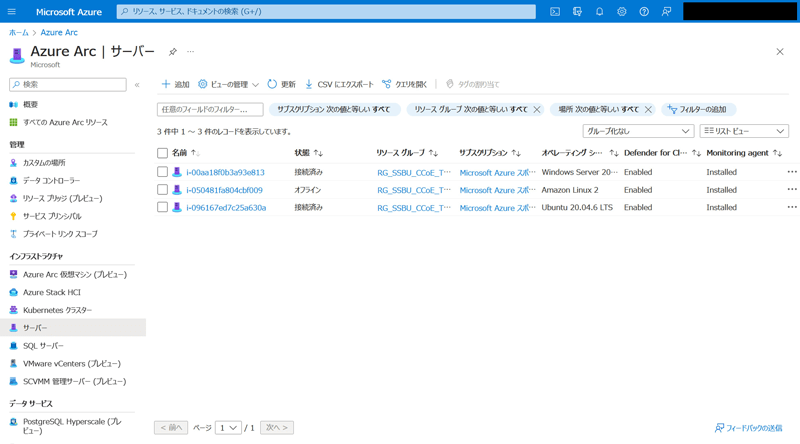
Task: Open the help question mark icon
Action: [x=644, y=12]
